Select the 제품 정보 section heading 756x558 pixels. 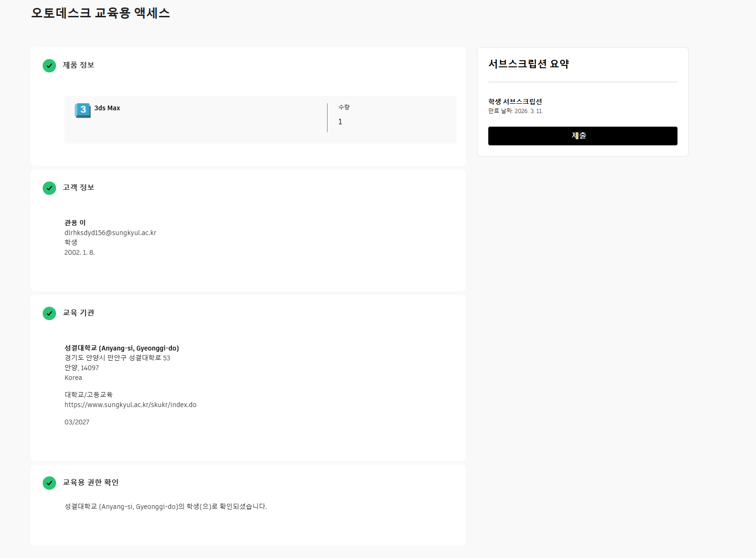[78, 65]
